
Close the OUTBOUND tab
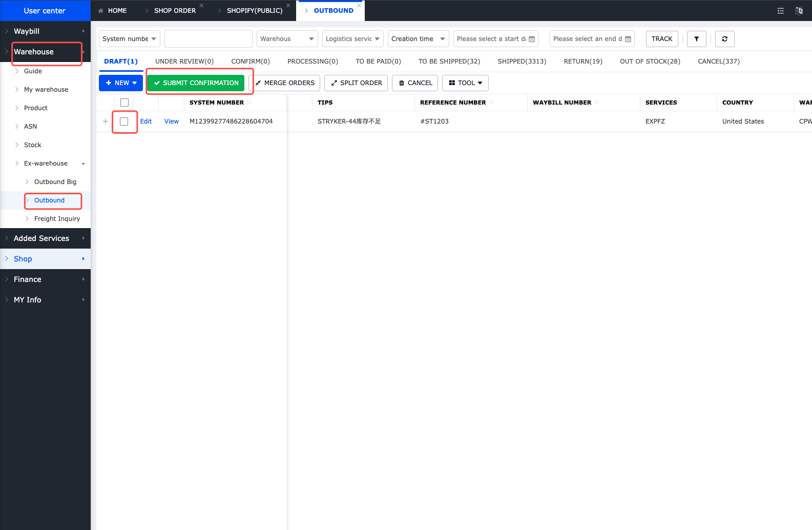pyautogui.click(x=359, y=5)
